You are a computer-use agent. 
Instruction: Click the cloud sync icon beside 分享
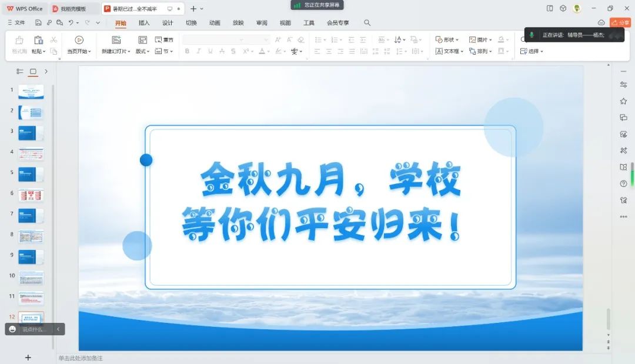pyautogui.click(x=601, y=23)
